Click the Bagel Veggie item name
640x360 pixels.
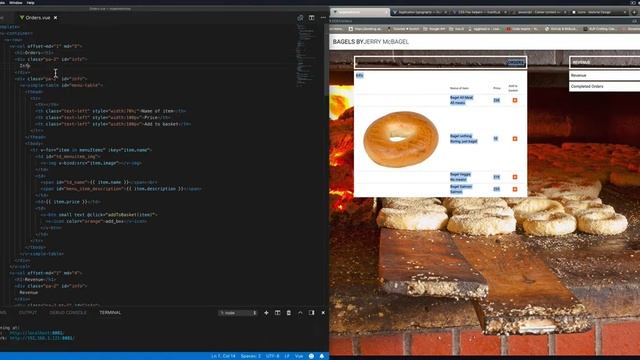click(x=460, y=174)
